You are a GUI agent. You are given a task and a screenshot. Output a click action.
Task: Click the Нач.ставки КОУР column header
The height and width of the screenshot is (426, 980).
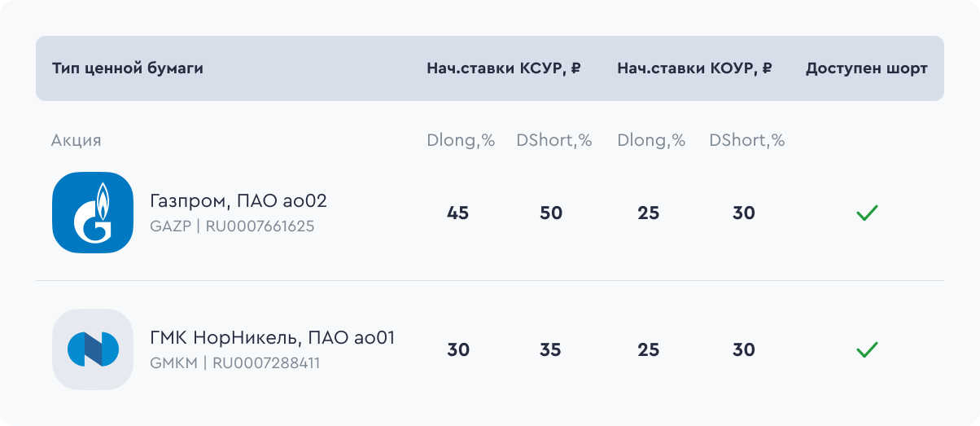coord(694,68)
